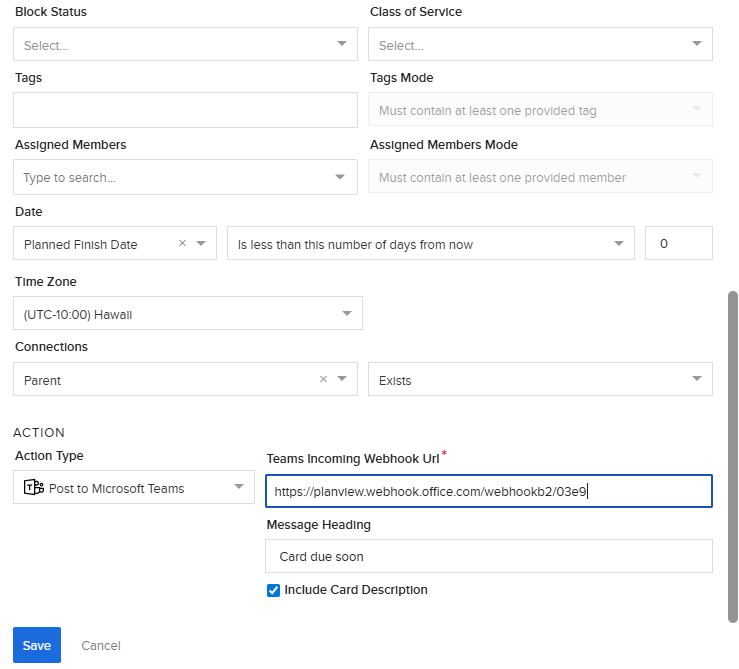Click the Time Zone label
The height and width of the screenshot is (669, 739).
pos(46,281)
